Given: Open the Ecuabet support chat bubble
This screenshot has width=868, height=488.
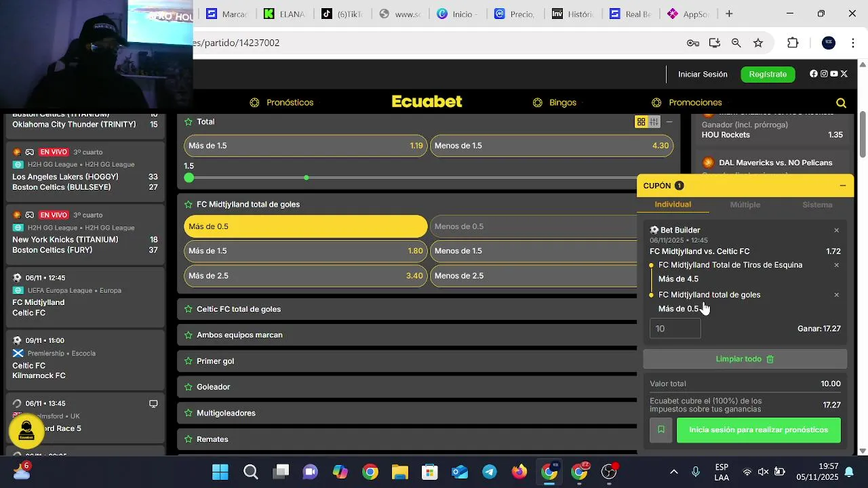Looking at the screenshot, I should 27,431.
